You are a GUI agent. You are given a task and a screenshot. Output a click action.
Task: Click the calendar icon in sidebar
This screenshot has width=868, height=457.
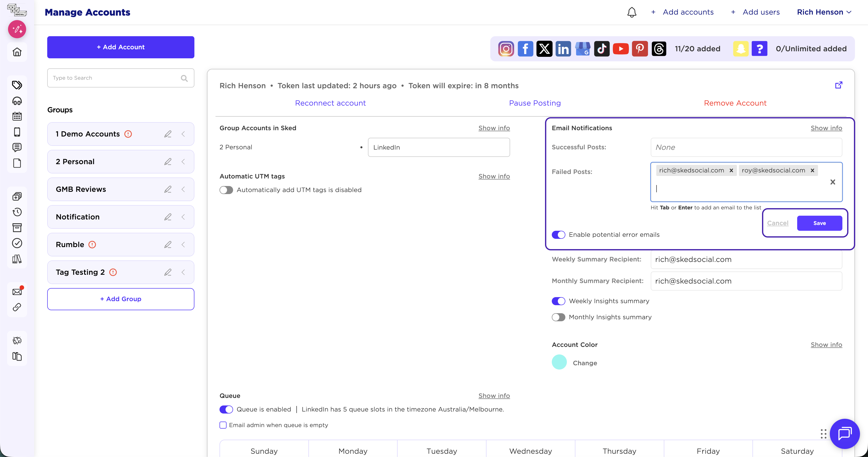coord(17,116)
